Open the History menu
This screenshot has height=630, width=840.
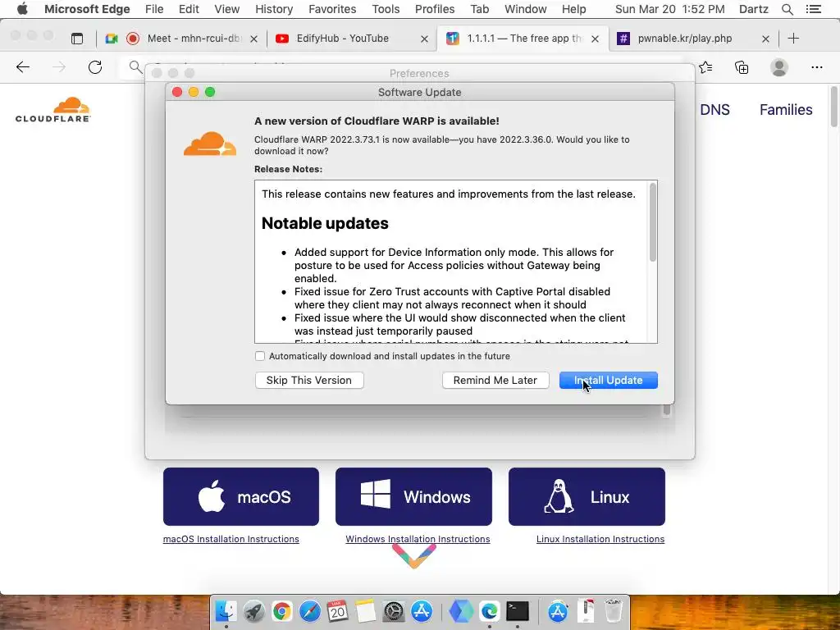point(274,9)
